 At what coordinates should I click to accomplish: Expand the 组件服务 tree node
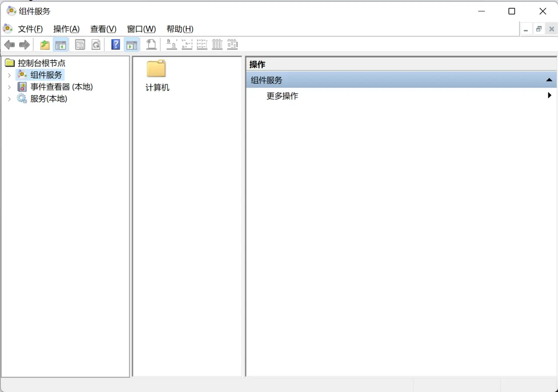9,75
